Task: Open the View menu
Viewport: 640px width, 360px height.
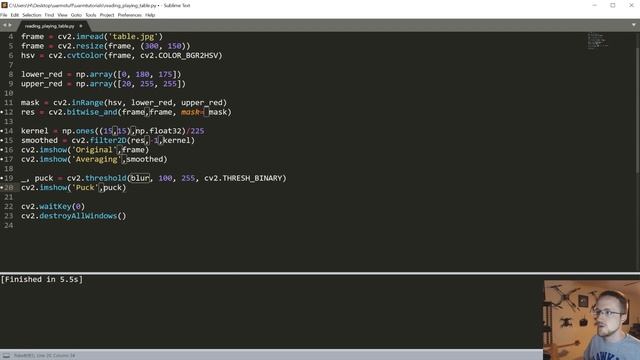Action: (62, 15)
